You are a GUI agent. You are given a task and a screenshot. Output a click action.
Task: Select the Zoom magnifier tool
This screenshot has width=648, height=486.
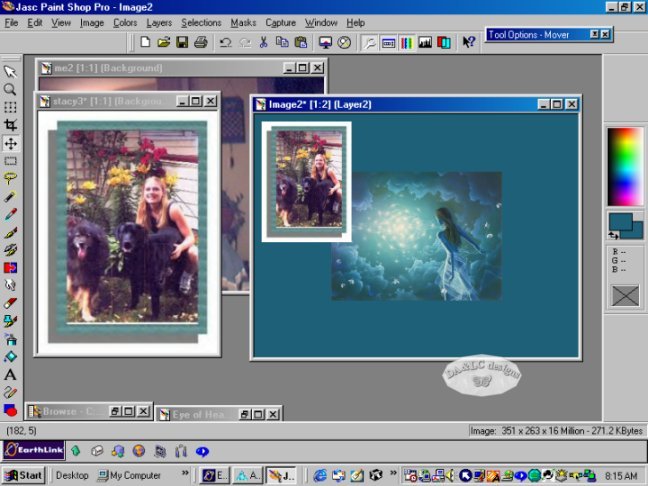10,89
